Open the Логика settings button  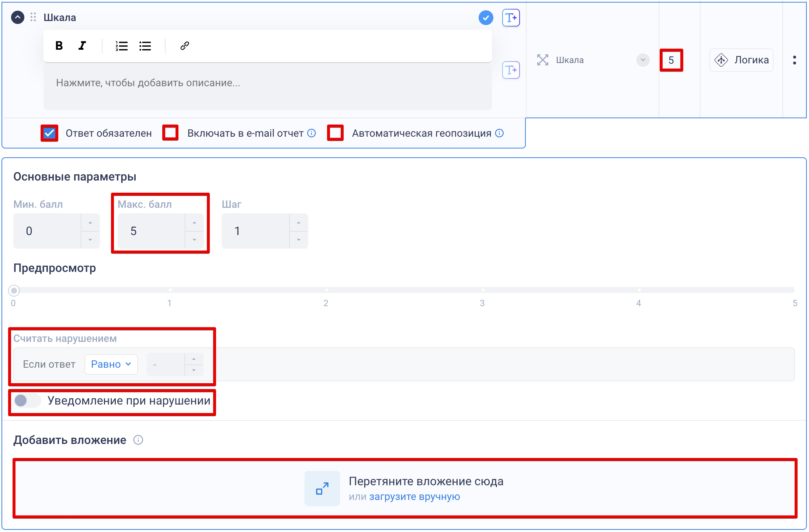click(742, 60)
